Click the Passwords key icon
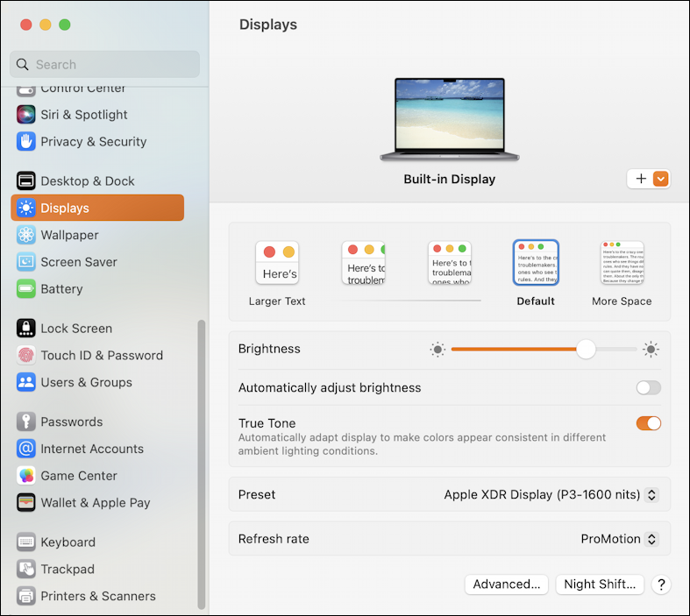The image size is (690, 616). coord(26,421)
